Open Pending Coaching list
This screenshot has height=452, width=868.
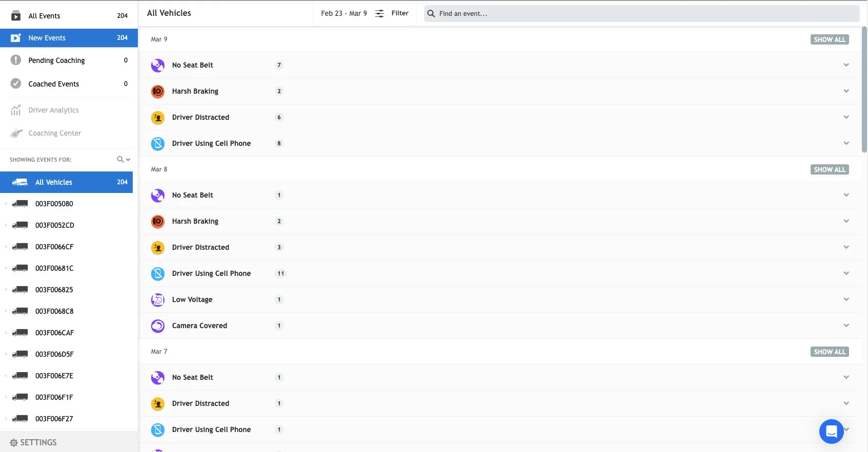69,60
